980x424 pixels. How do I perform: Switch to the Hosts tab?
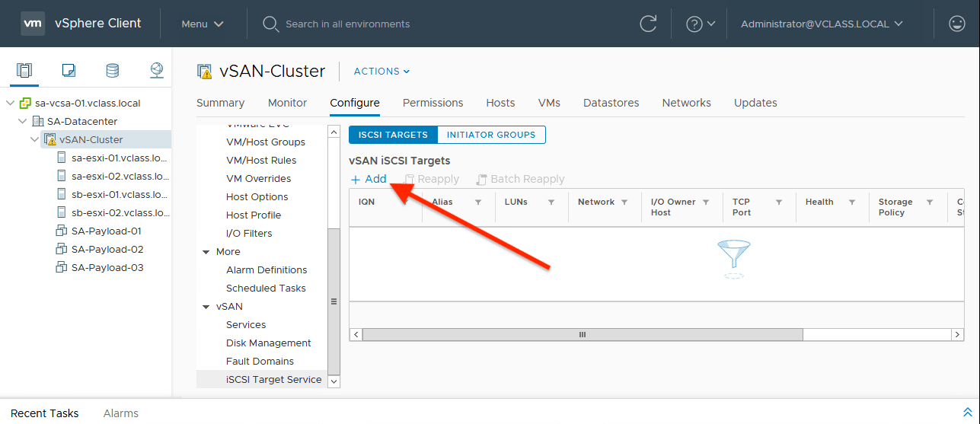coord(500,103)
